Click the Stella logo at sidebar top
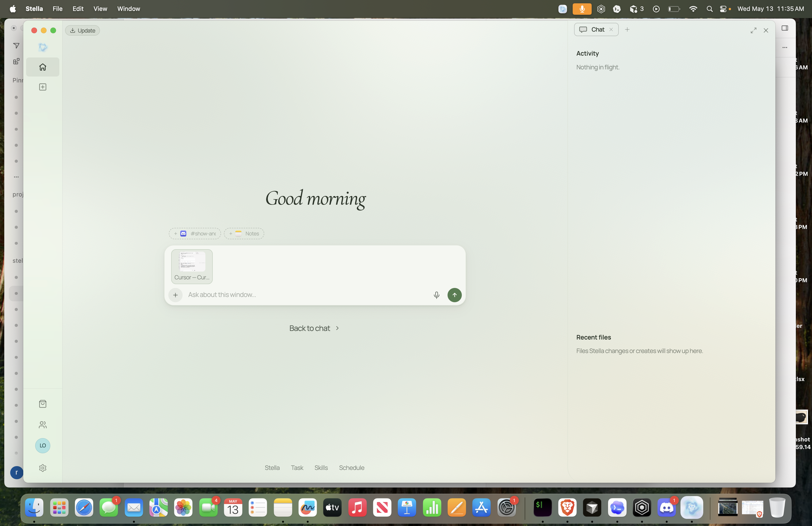The image size is (812, 526). pos(43,47)
